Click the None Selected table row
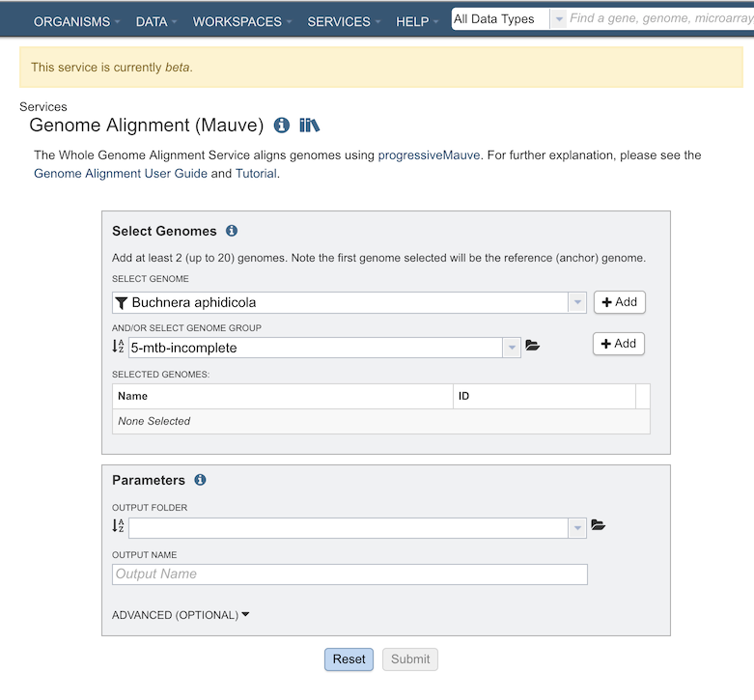 tap(380, 421)
